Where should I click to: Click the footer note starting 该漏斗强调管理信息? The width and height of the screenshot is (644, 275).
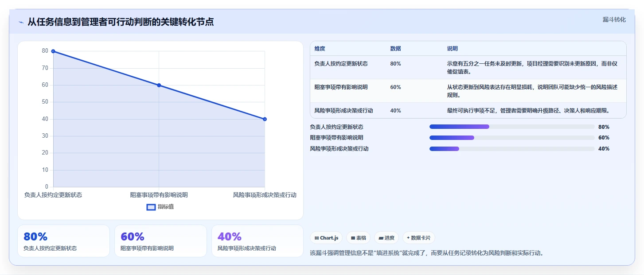point(426,253)
